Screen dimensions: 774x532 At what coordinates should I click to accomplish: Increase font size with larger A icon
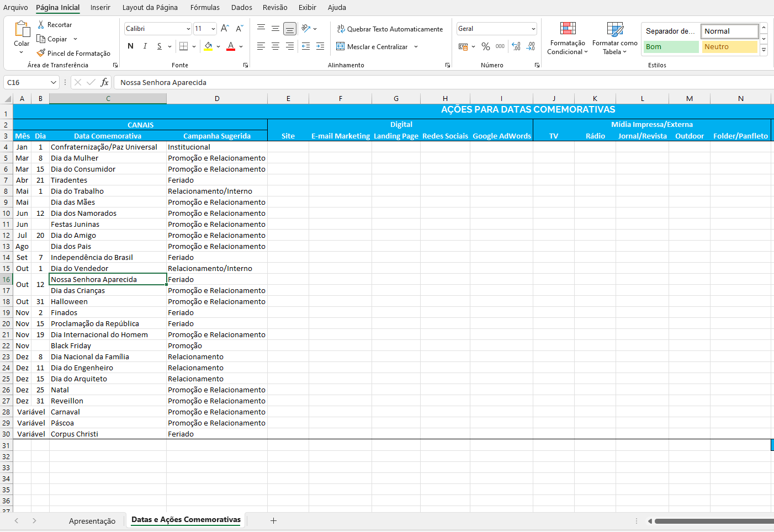point(225,29)
